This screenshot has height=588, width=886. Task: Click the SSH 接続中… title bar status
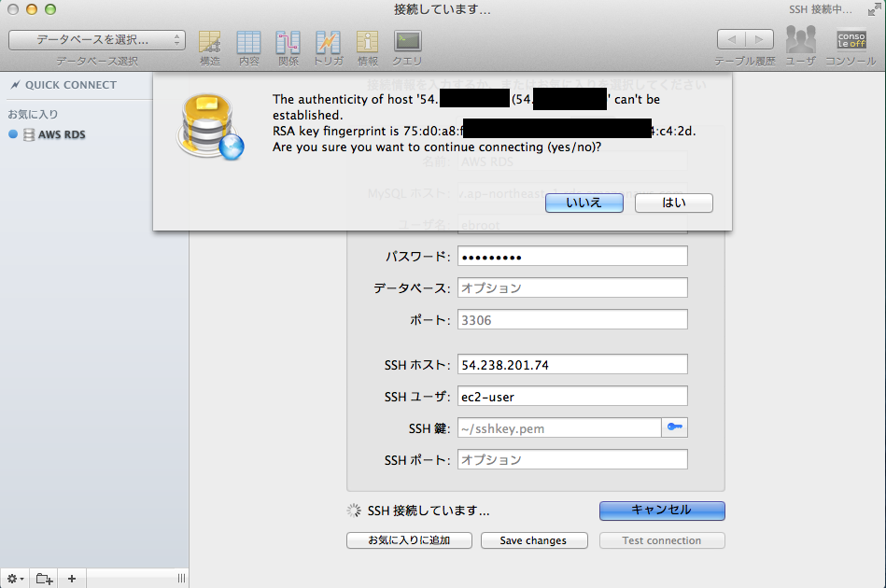point(821,9)
